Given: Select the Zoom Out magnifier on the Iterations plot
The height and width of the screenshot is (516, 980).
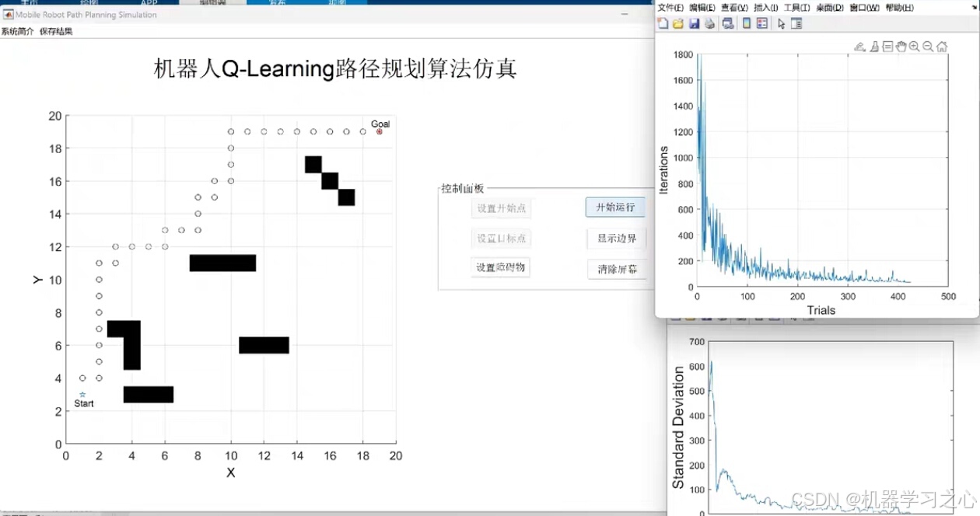Looking at the screenshot, I should tap(928, 47).
